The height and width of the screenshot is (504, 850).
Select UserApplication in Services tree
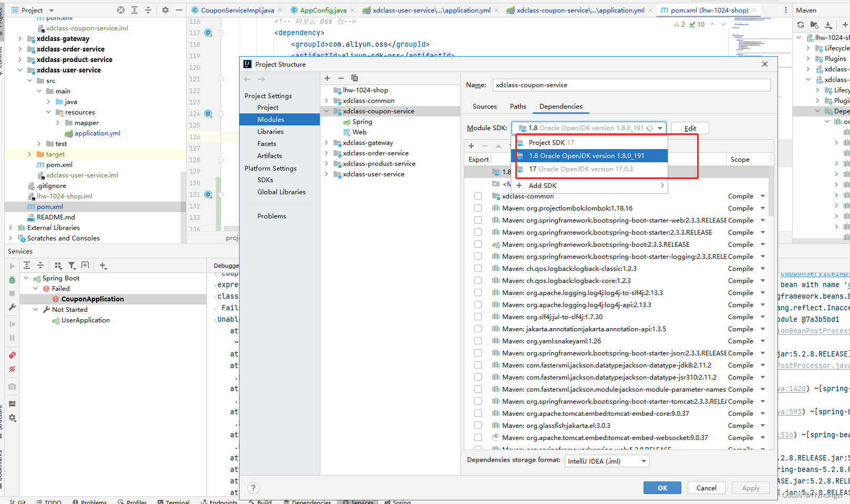click(86, 320)
